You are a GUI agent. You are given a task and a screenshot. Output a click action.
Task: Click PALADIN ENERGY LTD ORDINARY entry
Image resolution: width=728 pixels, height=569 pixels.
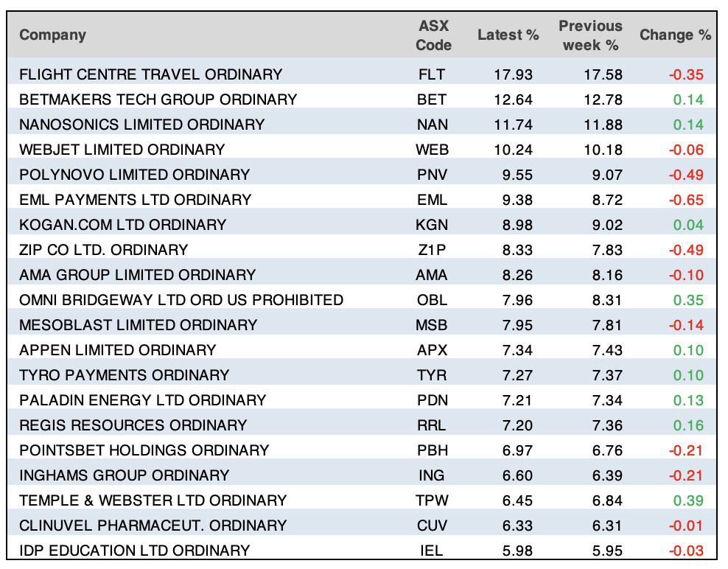142,400
